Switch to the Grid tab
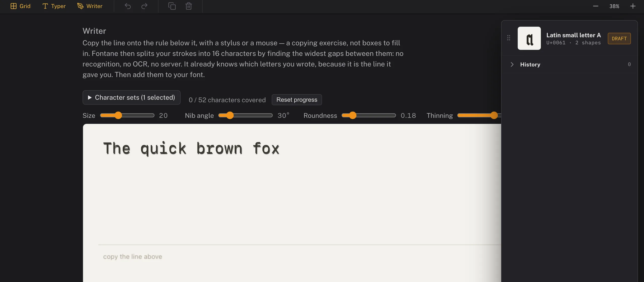Viewport: 644px width, 282px height. (x=20, y=6)
